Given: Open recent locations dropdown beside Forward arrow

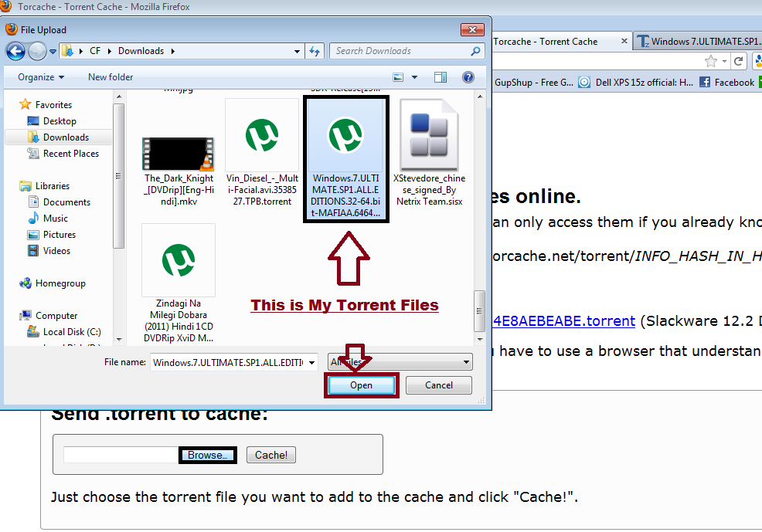Looking at the screenshot, I should [53, 51].
